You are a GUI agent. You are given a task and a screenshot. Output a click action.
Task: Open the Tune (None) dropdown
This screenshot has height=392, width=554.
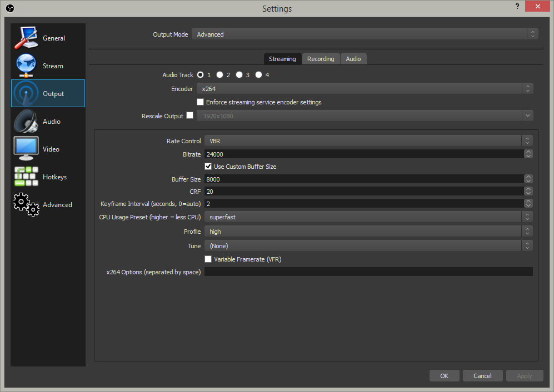368,246
